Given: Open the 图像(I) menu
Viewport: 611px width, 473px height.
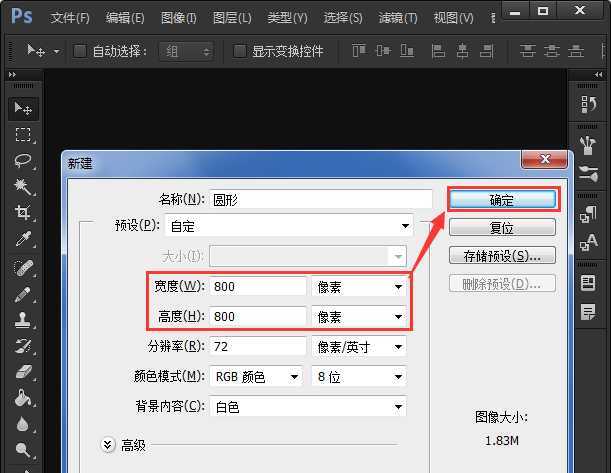Looking at the screenshot, I should [x=178, y=18].
